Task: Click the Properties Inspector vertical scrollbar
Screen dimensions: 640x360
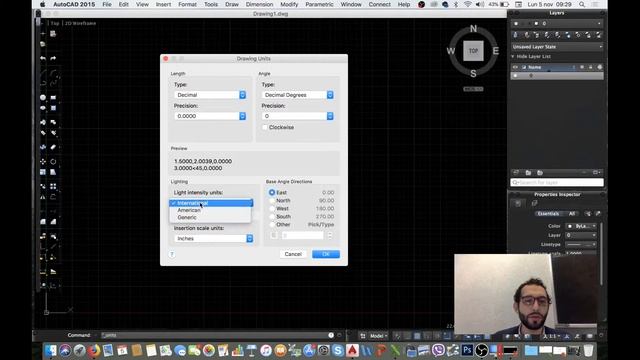Action: point(602,253)
